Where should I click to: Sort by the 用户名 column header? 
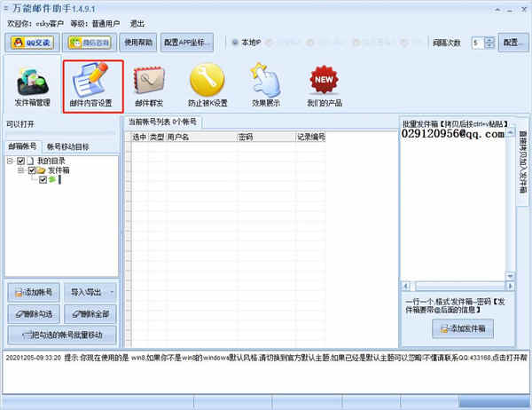201,137
